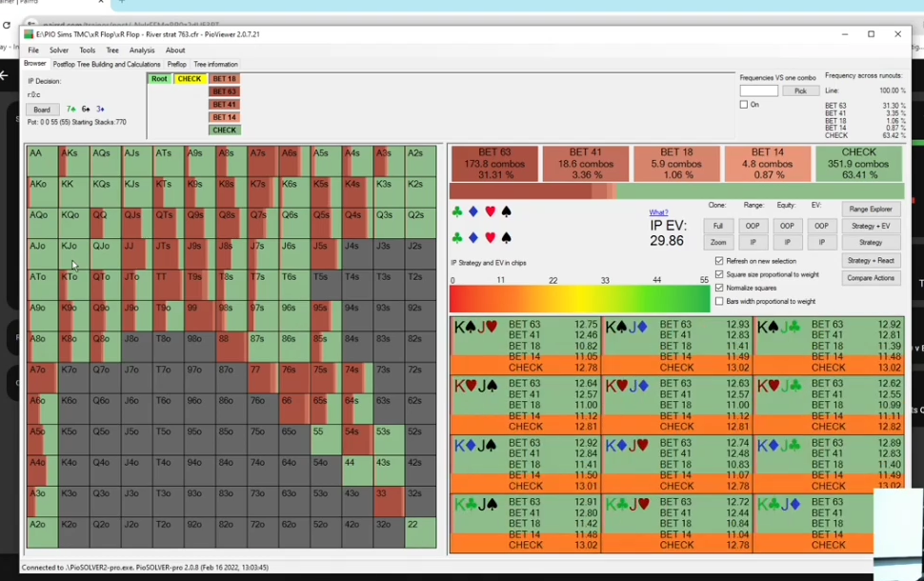Open the Analysis menu
The image size is (924, 581).
(x=141, y=50)
